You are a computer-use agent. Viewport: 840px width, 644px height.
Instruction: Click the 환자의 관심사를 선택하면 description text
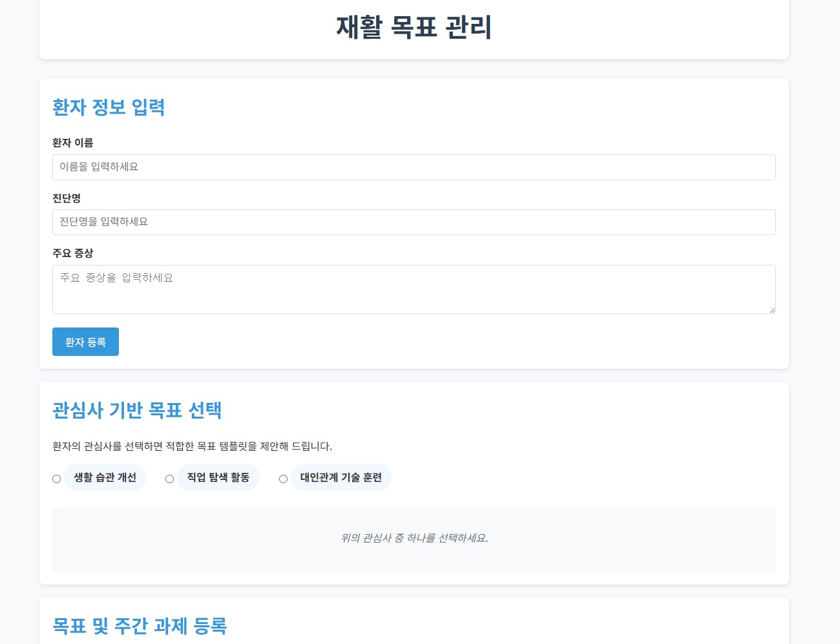pyautogui.click(x=192, y=446)
